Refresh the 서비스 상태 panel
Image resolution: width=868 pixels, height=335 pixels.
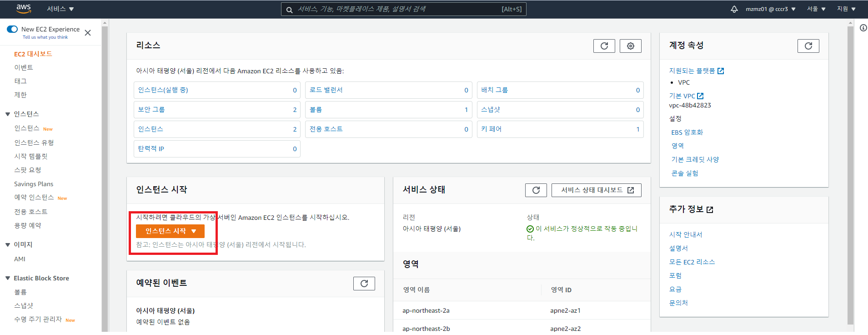click(536, 190)
